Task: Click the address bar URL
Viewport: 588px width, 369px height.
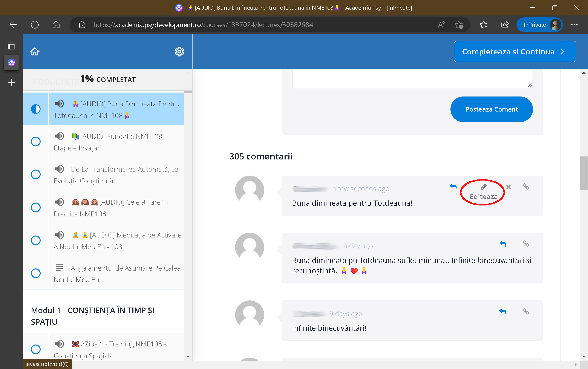Action: [203, 25]
